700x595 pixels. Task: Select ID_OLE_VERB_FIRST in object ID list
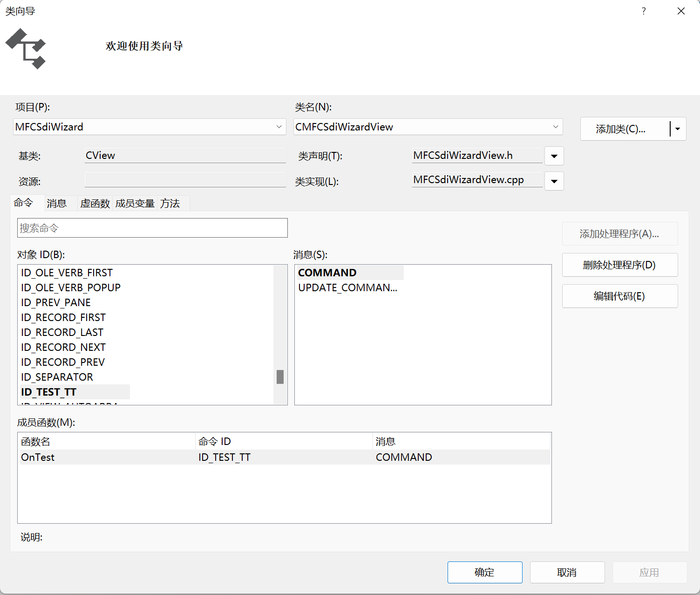point(67,273)
